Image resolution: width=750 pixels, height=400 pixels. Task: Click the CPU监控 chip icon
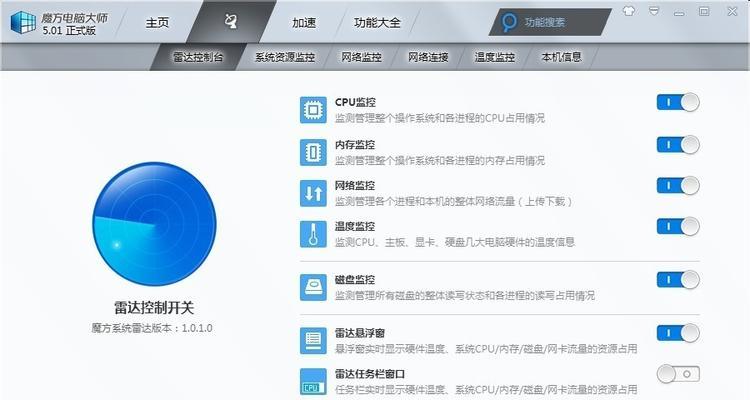pos(313,110)
